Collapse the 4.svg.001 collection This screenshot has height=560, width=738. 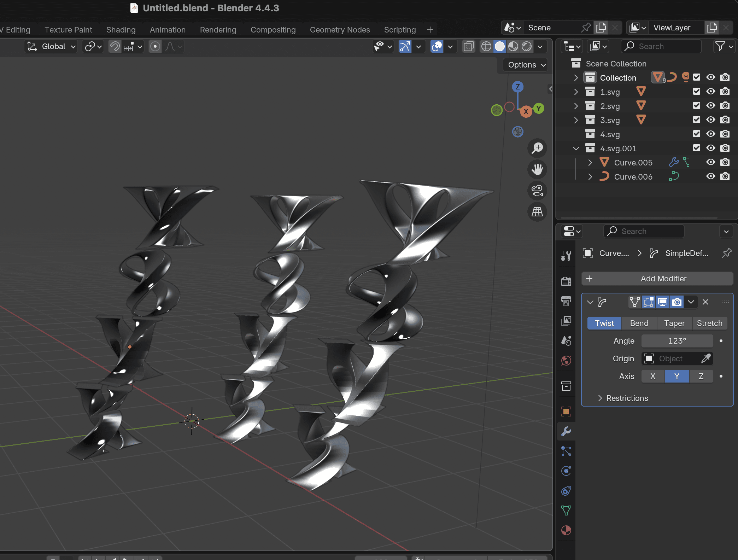(576, 148)
